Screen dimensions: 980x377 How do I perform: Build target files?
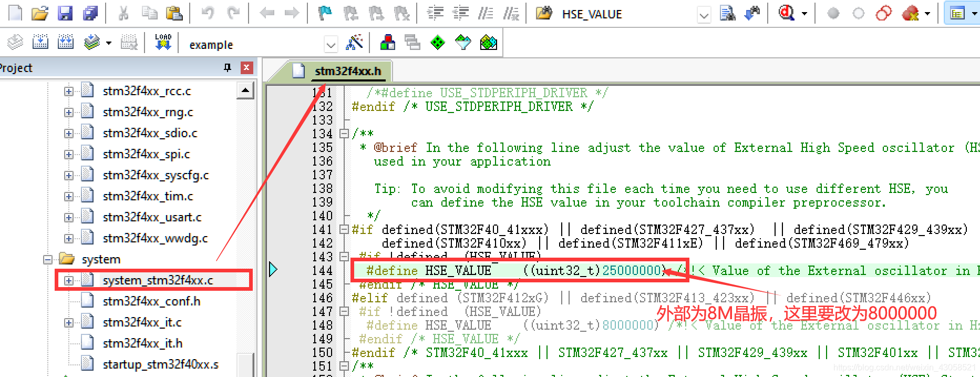pos(40,42)
